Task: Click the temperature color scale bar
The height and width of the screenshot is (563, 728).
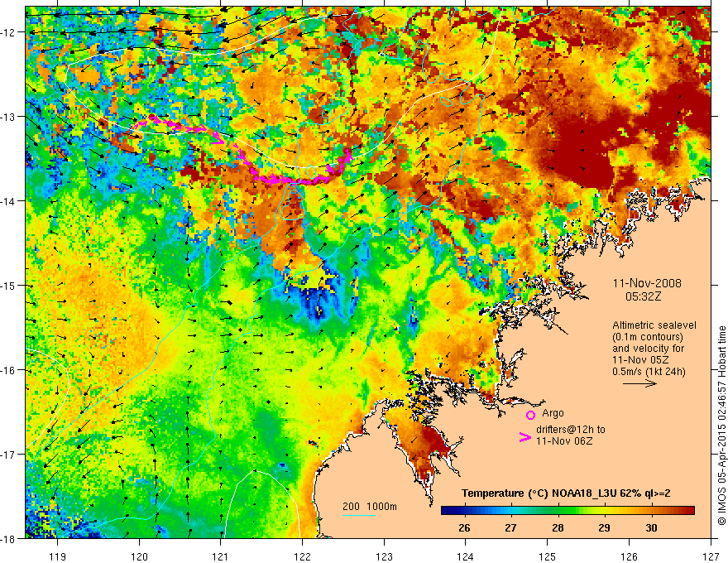Action: (568, 511)
